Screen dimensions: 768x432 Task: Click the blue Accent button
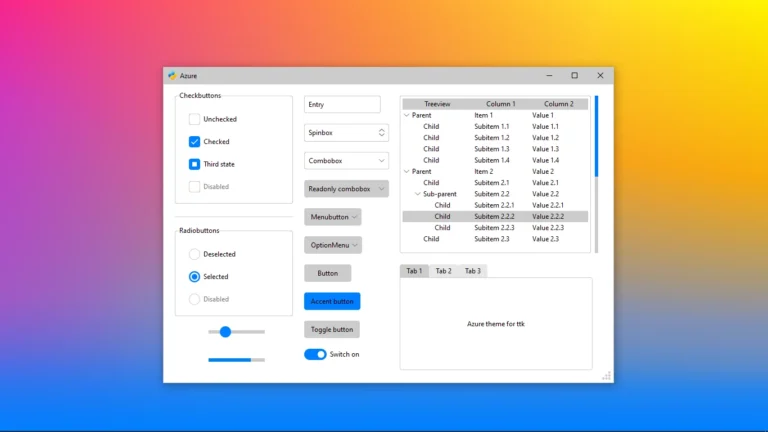(x=332, y=301)
